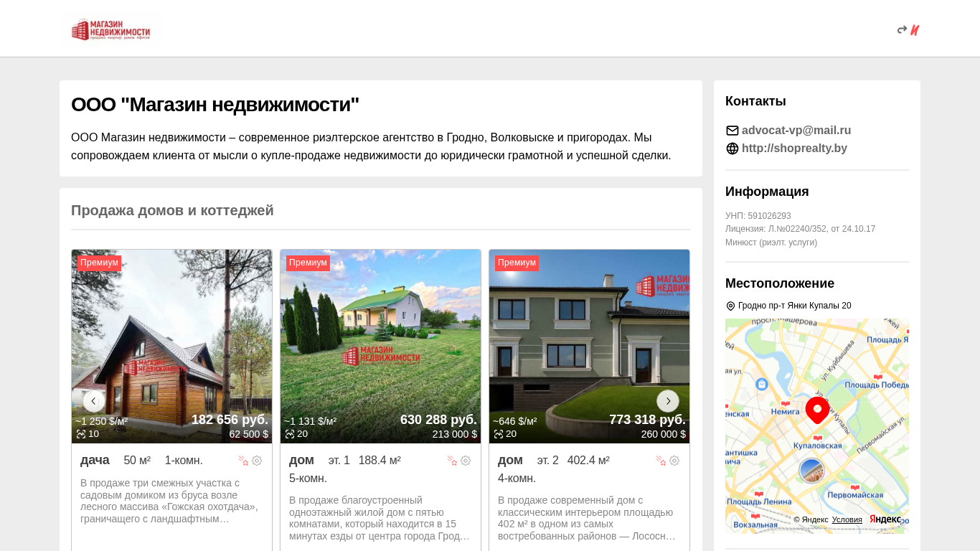980x551 pixels.
Task: Open description of благоустроенный одноэтажный жилой дом
Action: point(380,518)
